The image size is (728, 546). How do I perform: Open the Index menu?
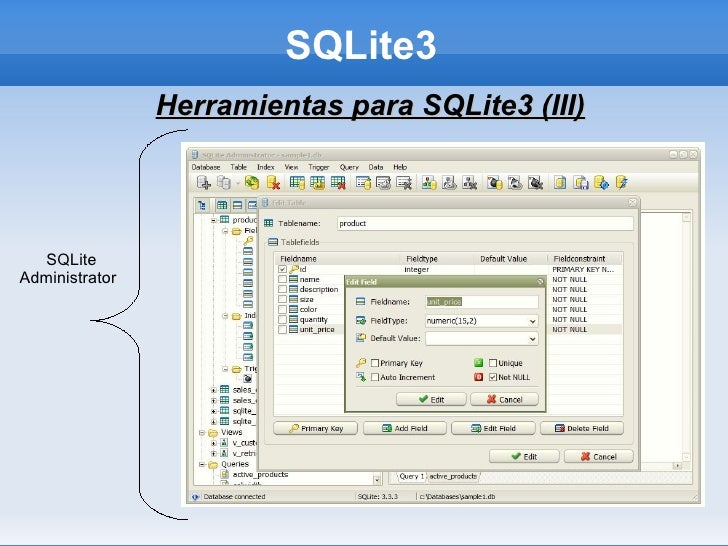point(266,167)
